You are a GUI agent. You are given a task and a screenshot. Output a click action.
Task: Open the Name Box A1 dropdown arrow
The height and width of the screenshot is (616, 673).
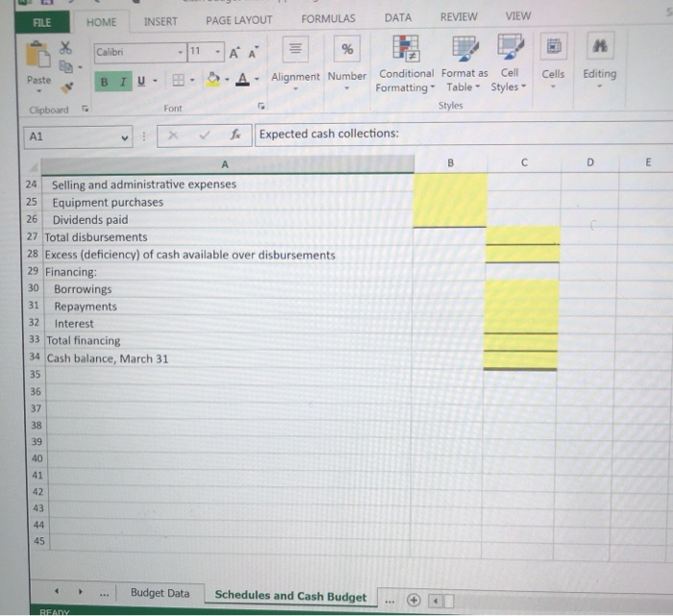(x=124, y=137)
